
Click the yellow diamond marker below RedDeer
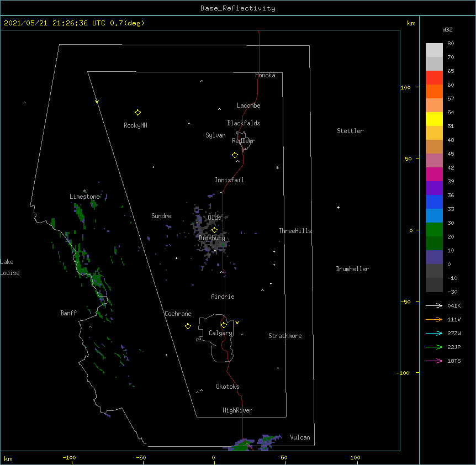click(x=235, y=155)
